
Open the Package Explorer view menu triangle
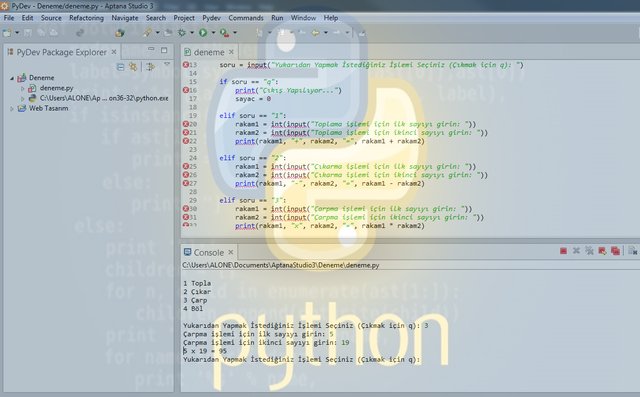[x=167, y=64]
